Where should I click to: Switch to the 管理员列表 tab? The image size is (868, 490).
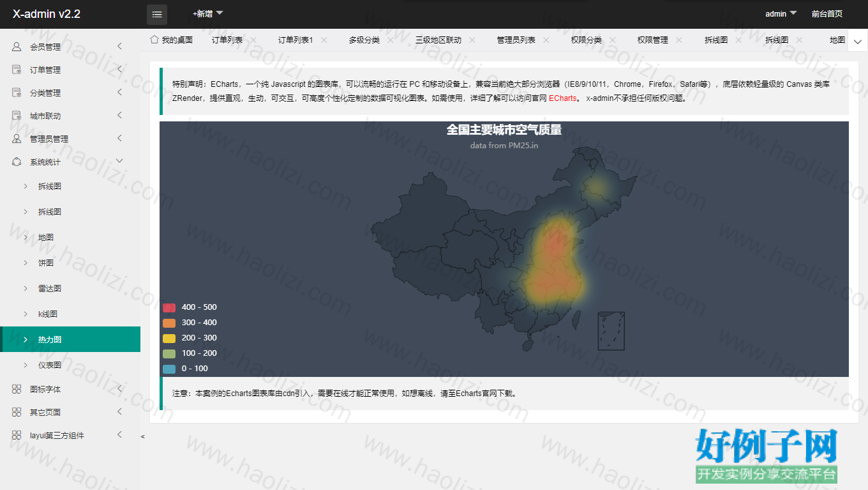click(516, 40)
